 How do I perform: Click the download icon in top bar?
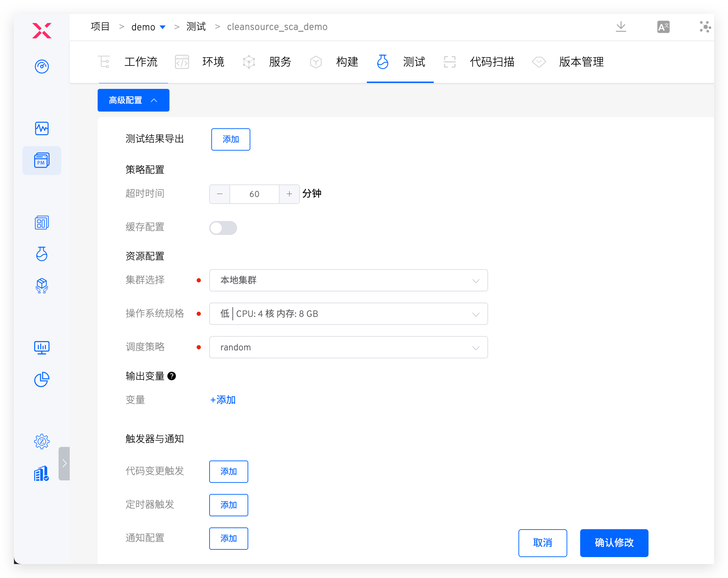[x=621, y=27]
